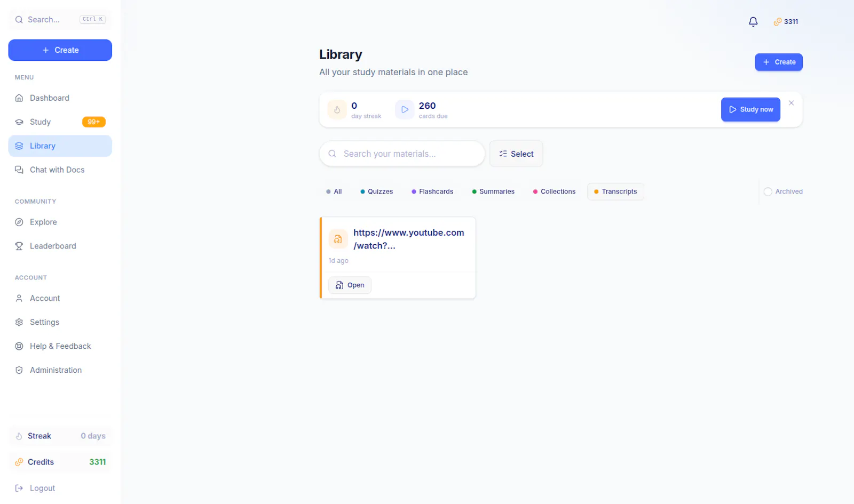Image resolution: width=854 pixels, height=504 pixels.
Task: Click the Leaderboard trophy icon
Action: (19, 246)
